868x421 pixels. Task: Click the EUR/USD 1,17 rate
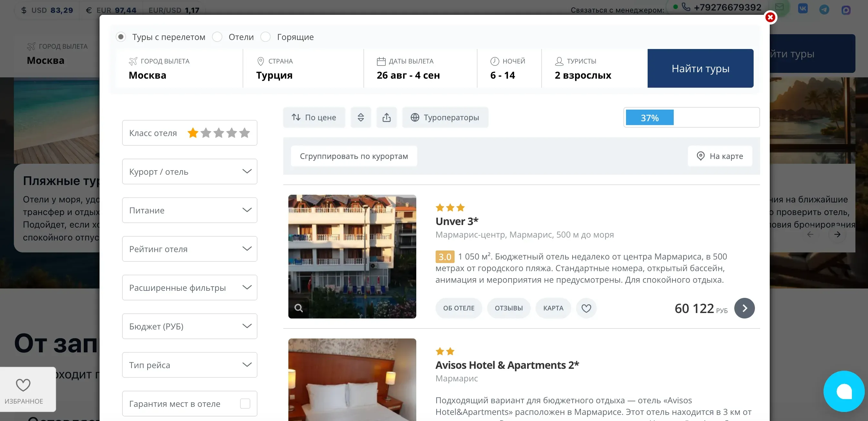(x=174, y=10)
